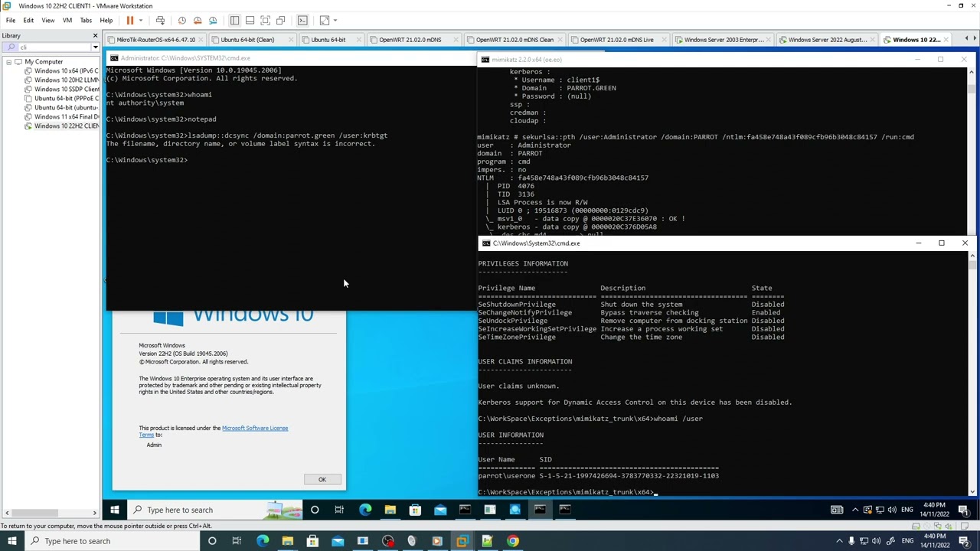The width and height of the screenshot is (980, 551).
Task: Open the guest Windows Start menu
Action: (x=114, y=510)
